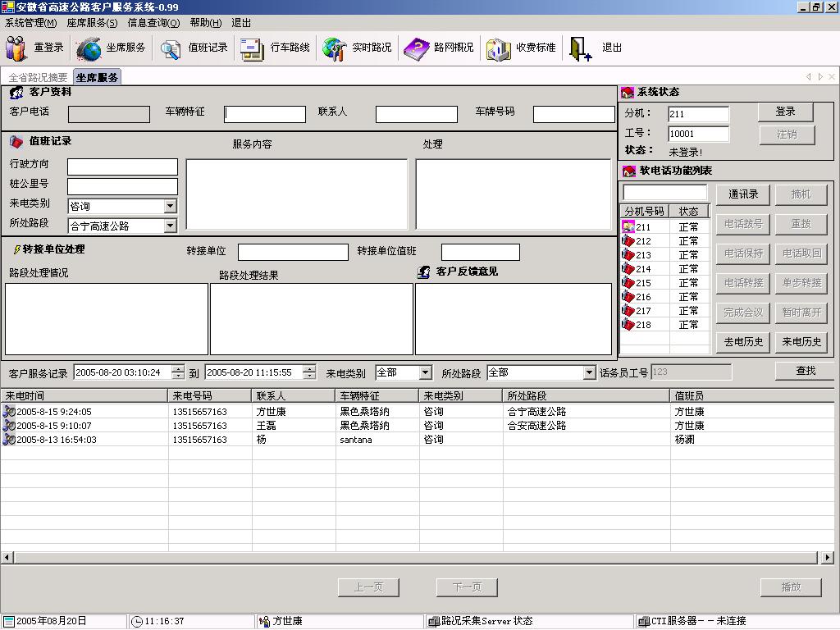Open the 信息查询 menu
This screenshot has height=630, width=840.
click(x=155, y=24)
